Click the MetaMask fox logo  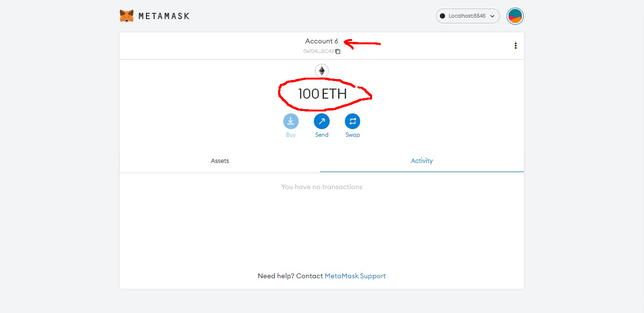126,16
